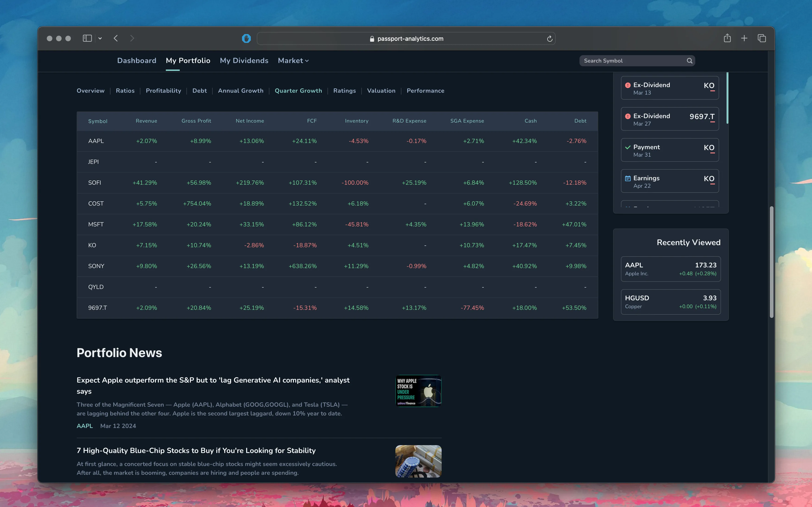
Task: Click the Why Apple Stock news thumbnail
Action: [x=418, y=391]
